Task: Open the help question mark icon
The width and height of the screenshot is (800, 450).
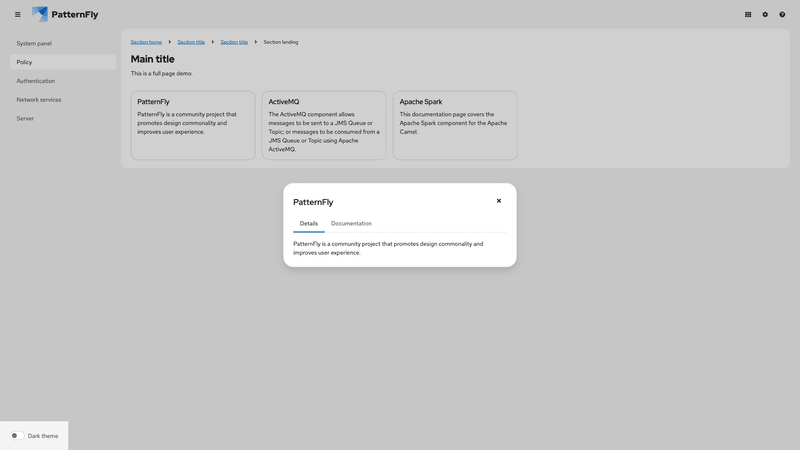Action: (782, 14)
